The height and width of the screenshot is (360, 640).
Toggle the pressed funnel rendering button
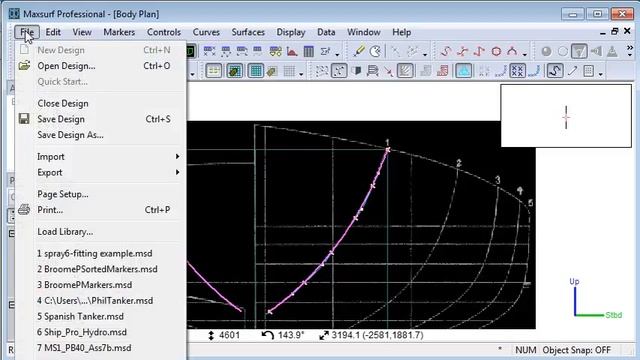580,51
